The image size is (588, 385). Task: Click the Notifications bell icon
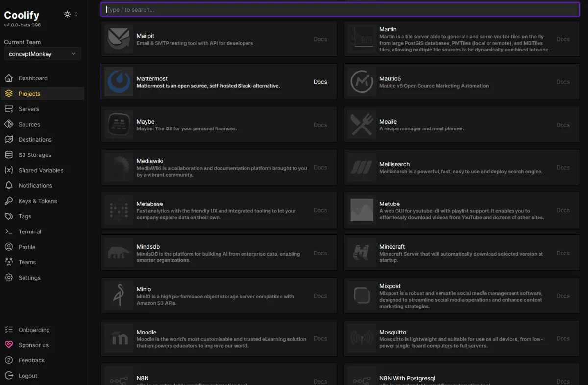[x=9, y=185]
